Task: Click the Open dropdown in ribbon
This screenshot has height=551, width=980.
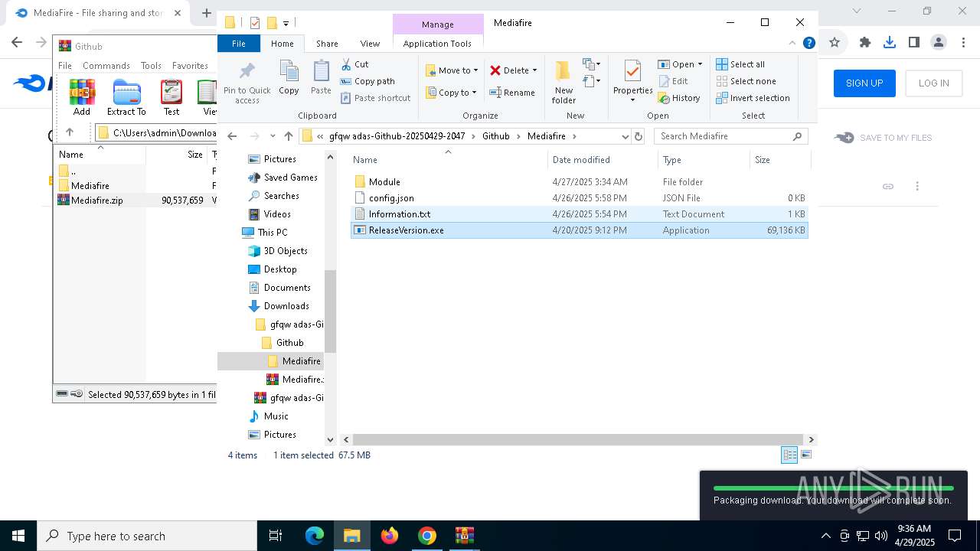Action: 680,64
